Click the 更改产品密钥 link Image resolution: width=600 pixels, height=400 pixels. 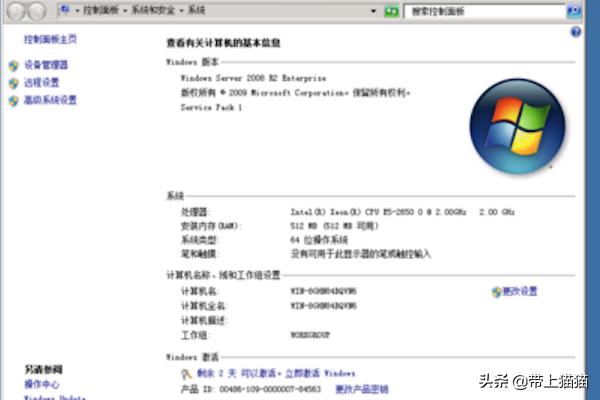(x=361, y=388)
